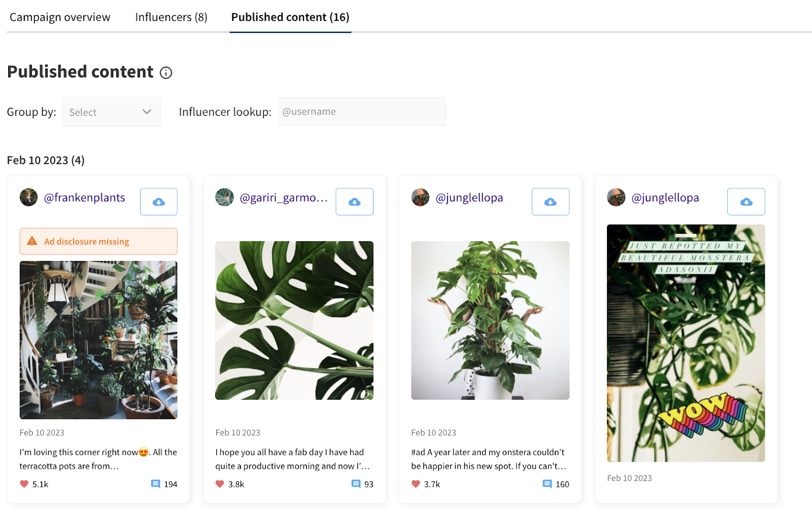Open the Group by Select dropdown
Image resolution: width=812 pixels, height=516 pixels.
click(111, 112)
